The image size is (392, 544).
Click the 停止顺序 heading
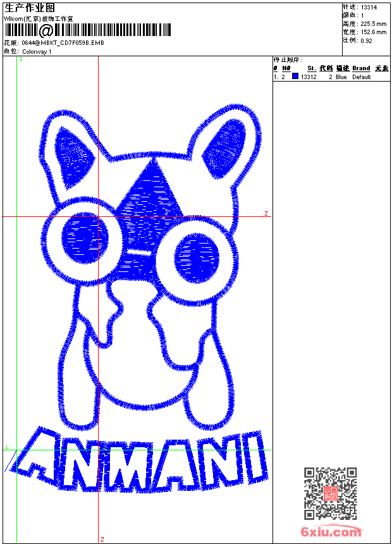tap(288, 60)
